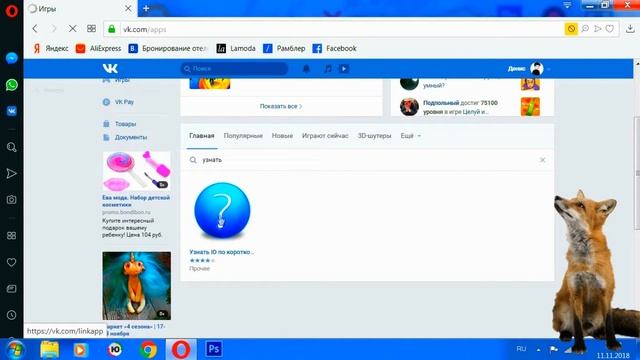Open downloads icon in toolbar
The height and width of the screenshot is (360, 640).
[630, 29]
